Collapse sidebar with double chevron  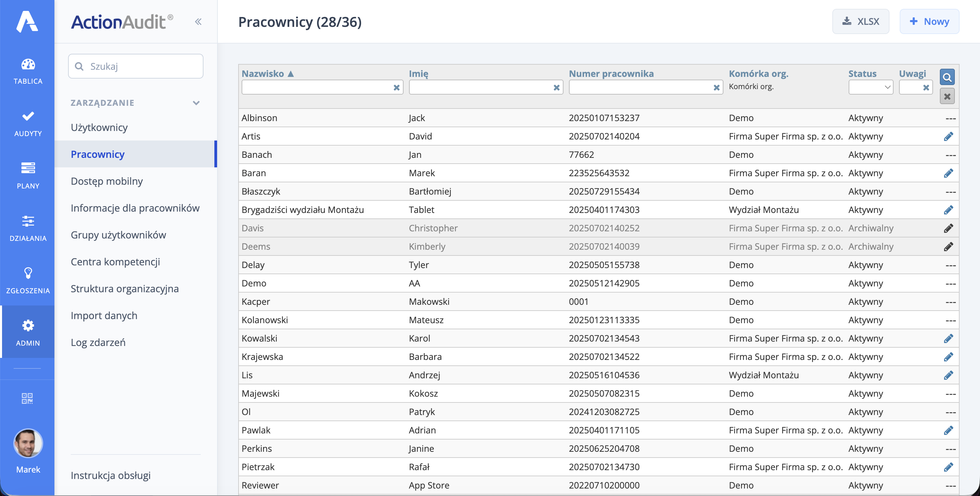[x=198, y=22]
